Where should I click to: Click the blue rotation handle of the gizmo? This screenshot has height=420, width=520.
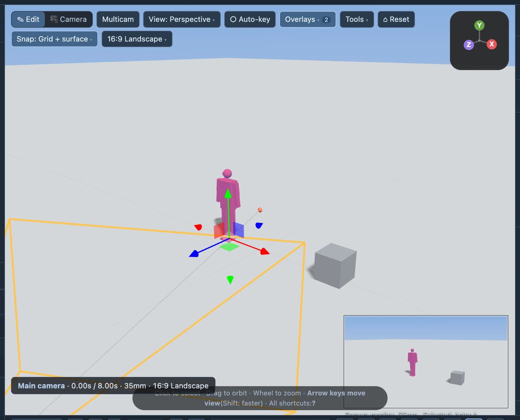tap(259, 225)
